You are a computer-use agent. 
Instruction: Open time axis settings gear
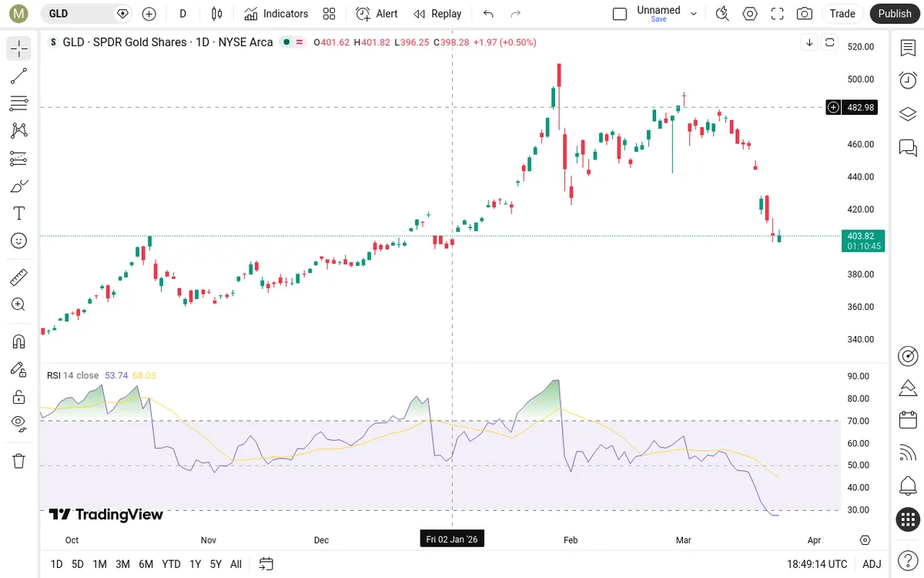[x=865, y=540]
